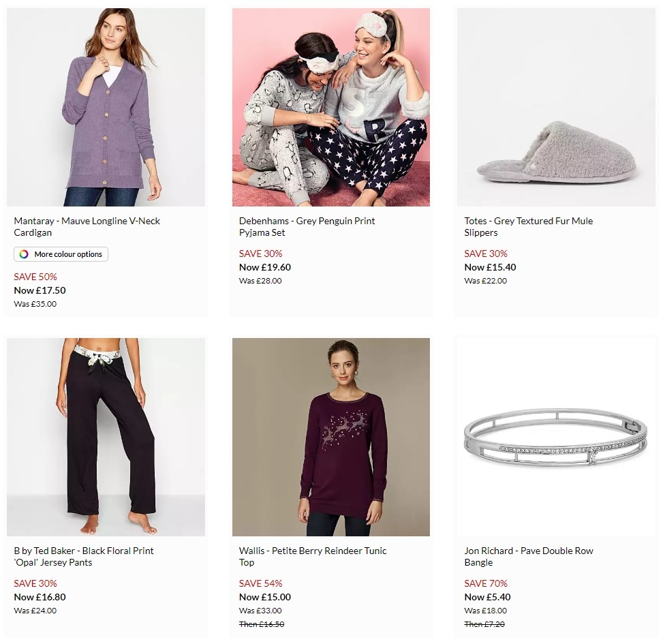
Task: Click the SAVE 70% label on the bangle
Action: pos(484,583)
